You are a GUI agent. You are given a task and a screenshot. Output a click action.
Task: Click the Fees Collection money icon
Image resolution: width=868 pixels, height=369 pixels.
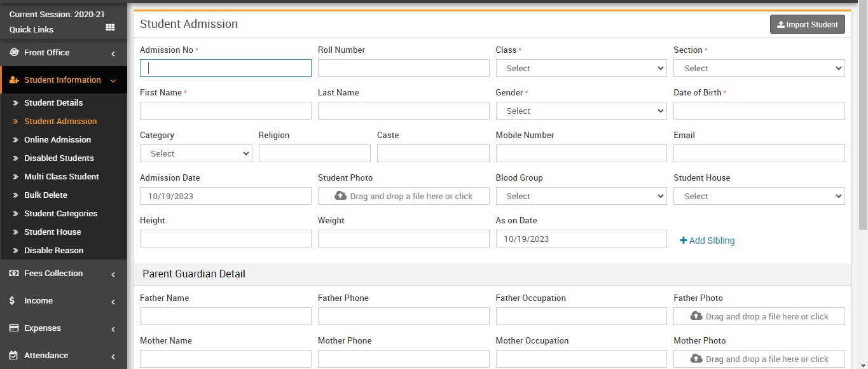(x=14, y=274)
